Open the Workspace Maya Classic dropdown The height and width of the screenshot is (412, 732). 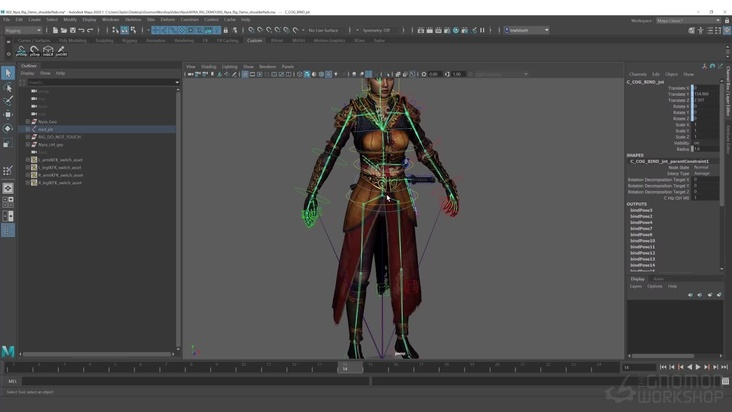coord(689,21)
